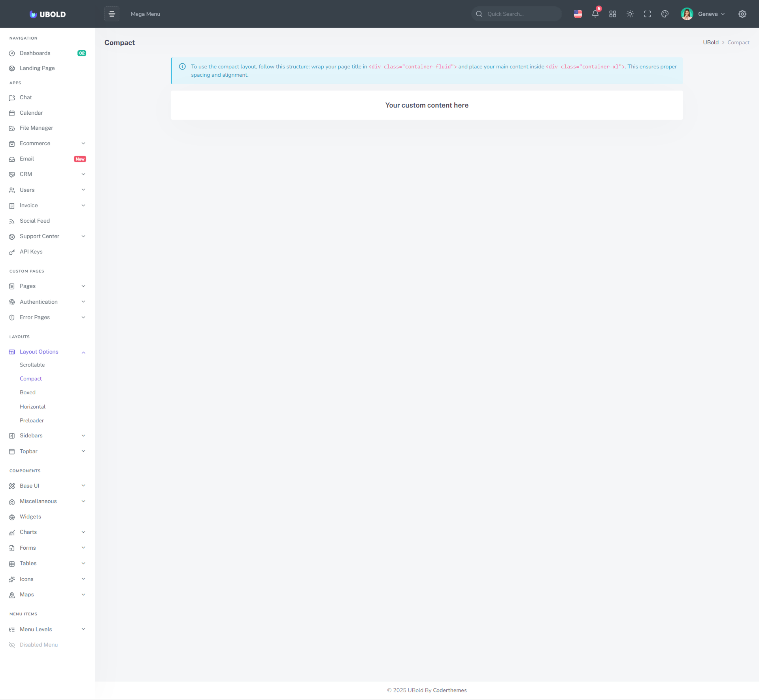Click the Widgets icon
Viewport: 759px width, 700px height.
[12, 517]
